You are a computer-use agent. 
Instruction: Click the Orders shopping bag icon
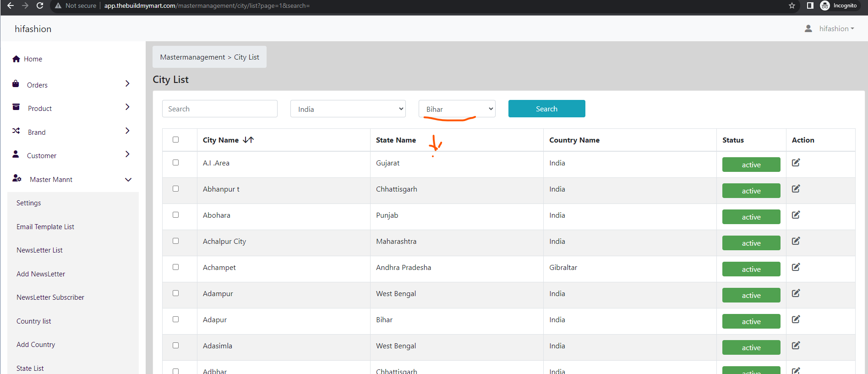(16, 84)
